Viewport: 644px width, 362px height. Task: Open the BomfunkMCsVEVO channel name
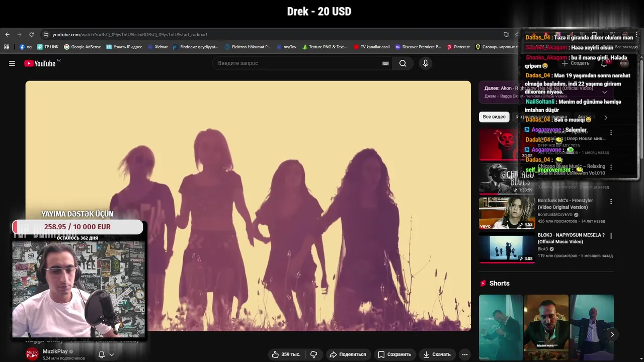[556, 214]
